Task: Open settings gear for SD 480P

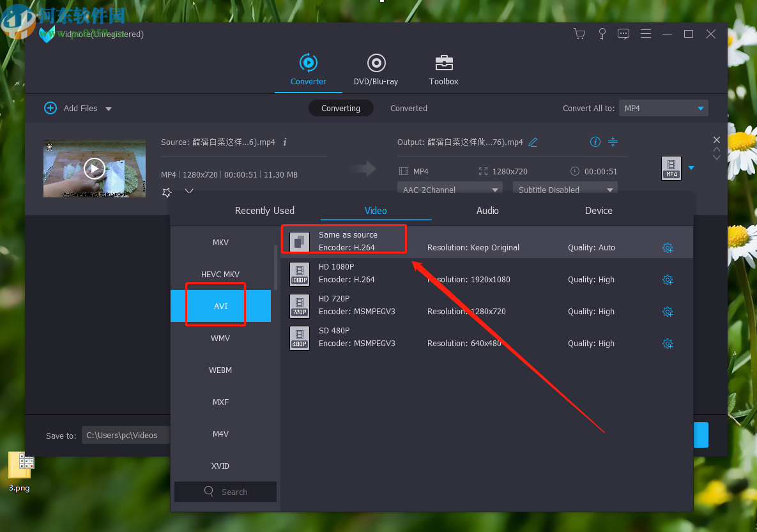Action: [668, 343]
